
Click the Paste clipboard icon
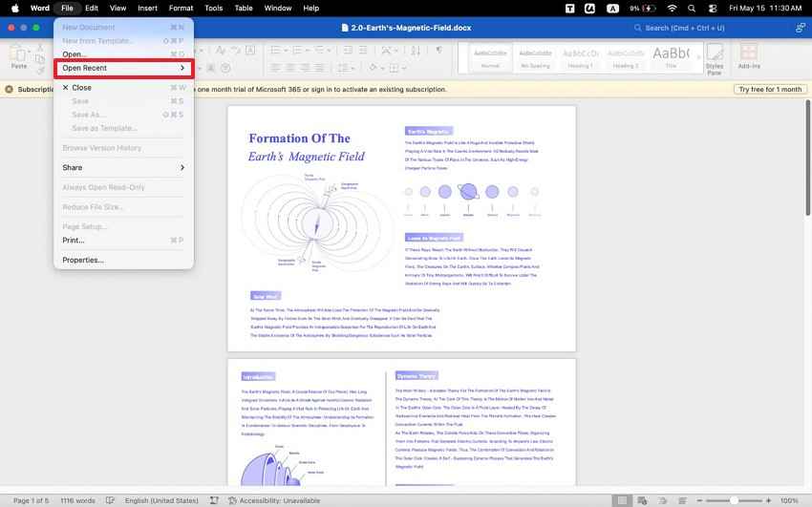[x=19, y=53]
